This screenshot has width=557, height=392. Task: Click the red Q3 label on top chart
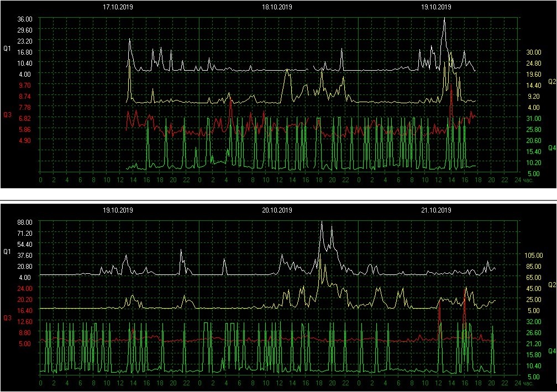click(x=7, y=115)
